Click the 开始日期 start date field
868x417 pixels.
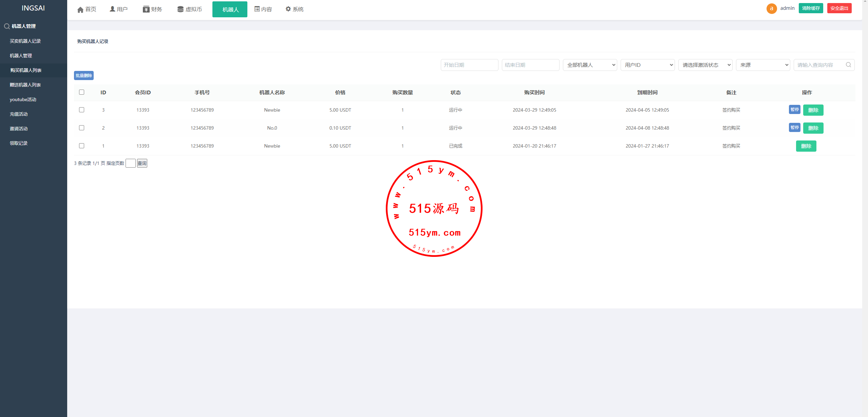pos(469,65)
